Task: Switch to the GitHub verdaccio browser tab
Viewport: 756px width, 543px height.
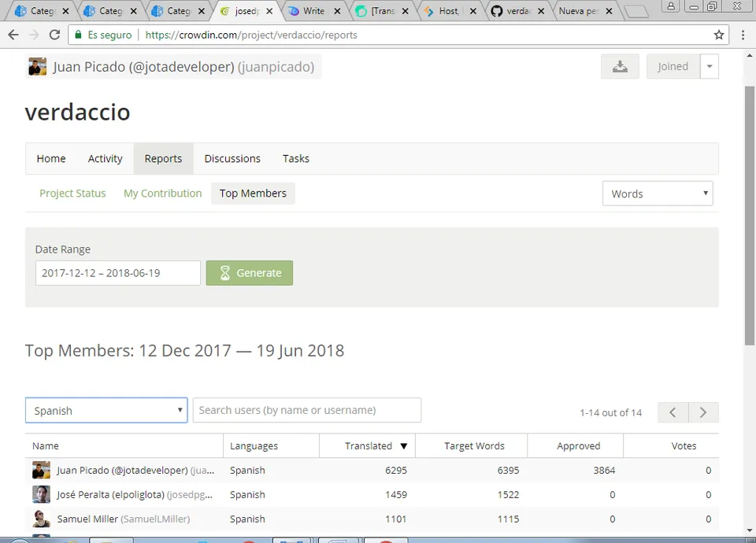Action: pos(518,10)
